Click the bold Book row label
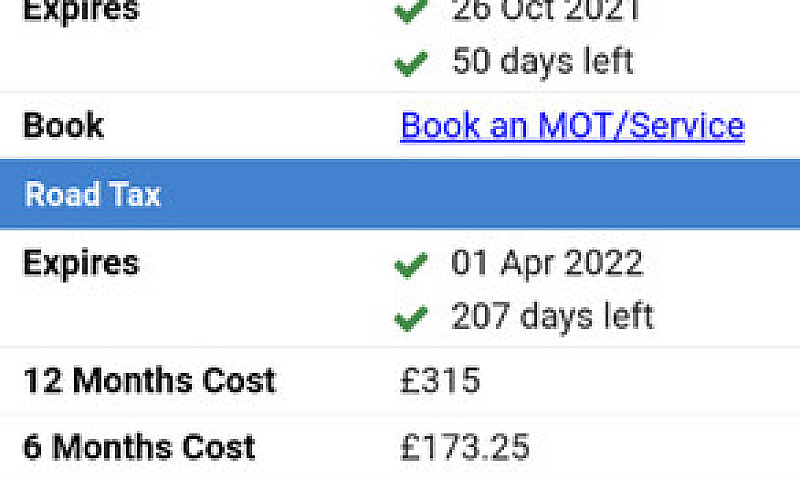 pyautogui.click(x=64, y=125)
